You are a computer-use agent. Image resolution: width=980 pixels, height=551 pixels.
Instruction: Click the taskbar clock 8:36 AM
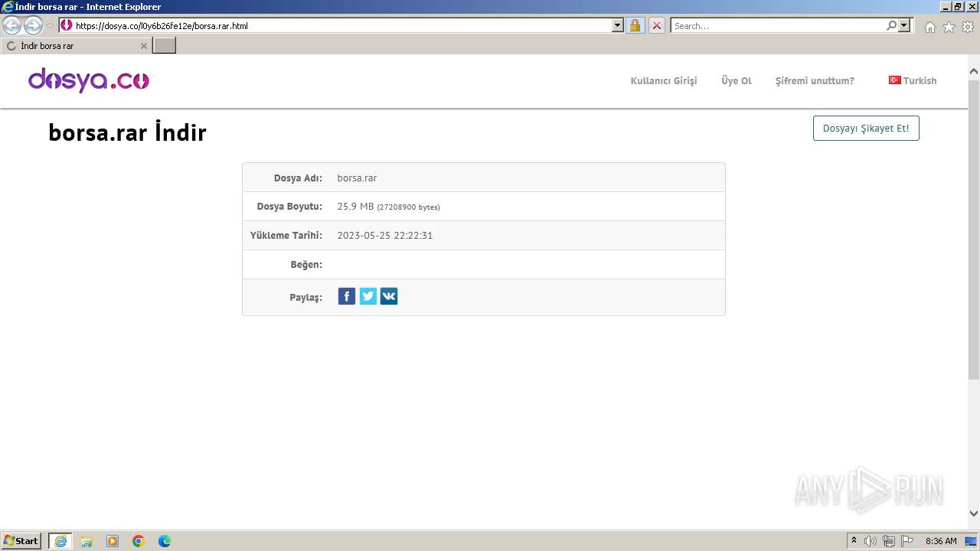tap(941, 541)
